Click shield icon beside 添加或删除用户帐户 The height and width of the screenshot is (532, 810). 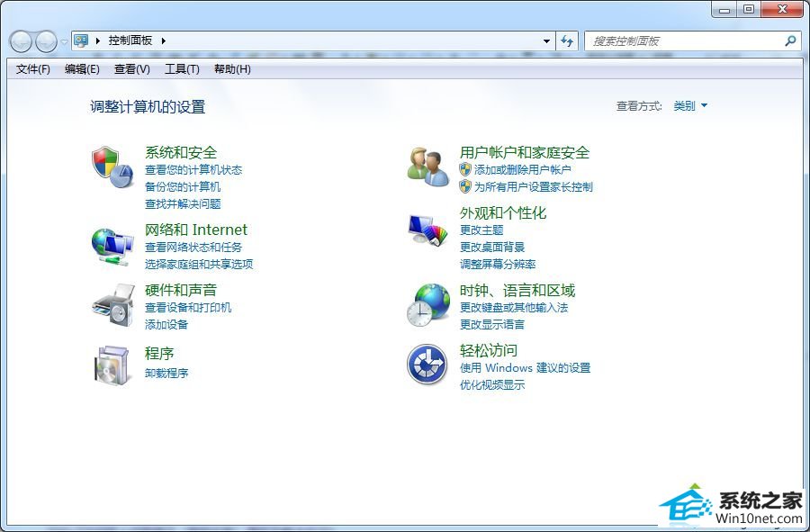(465, 169)
